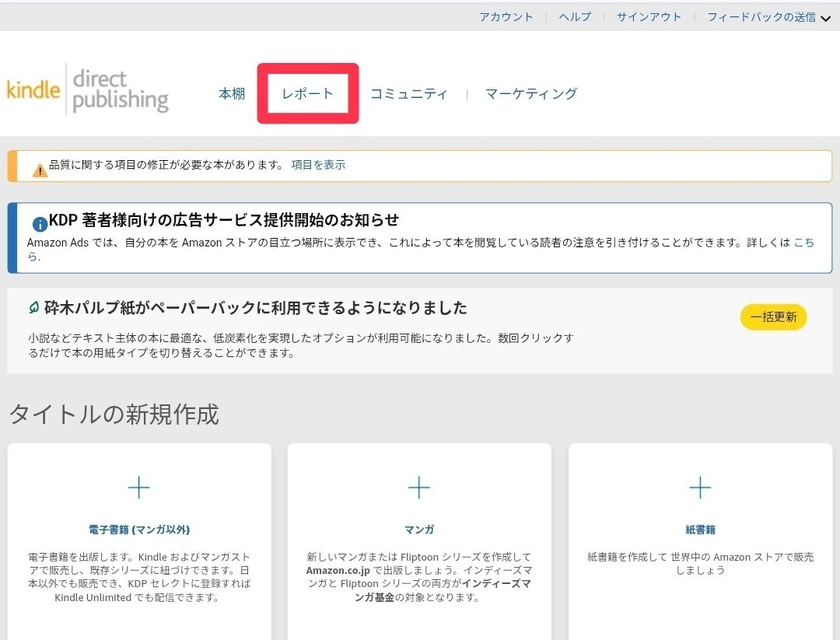840x640 pixels.
Task: Click the KDP 著者様向けの広告サービス heading
Action: click(x=224, y=219)
